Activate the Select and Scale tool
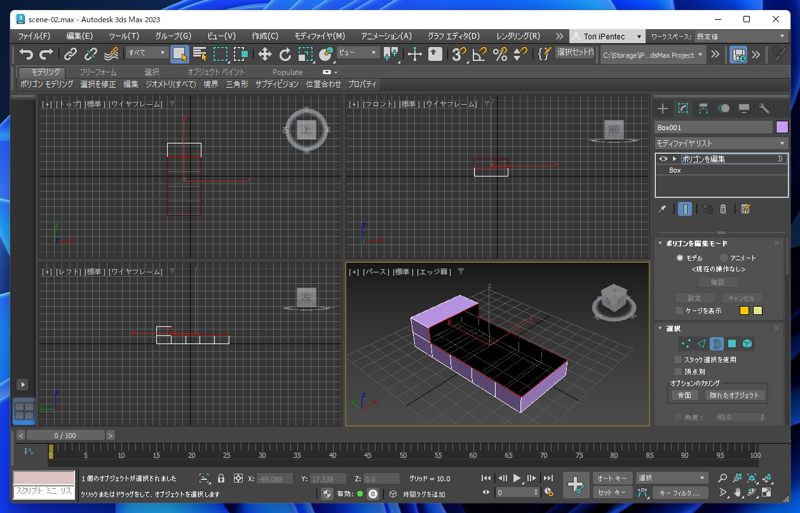This screenshot has height=513, width=800. pyautogui.click(x=305, y=54)
